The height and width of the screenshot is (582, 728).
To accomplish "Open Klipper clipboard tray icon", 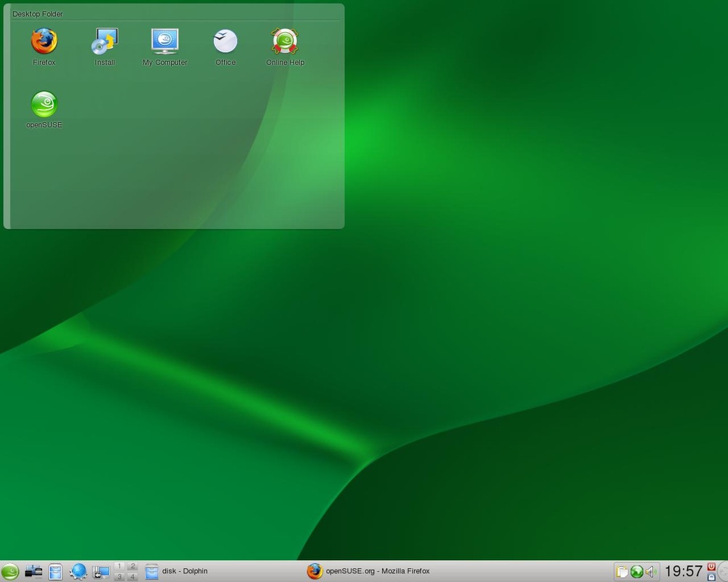I will [x=622, y=572].
